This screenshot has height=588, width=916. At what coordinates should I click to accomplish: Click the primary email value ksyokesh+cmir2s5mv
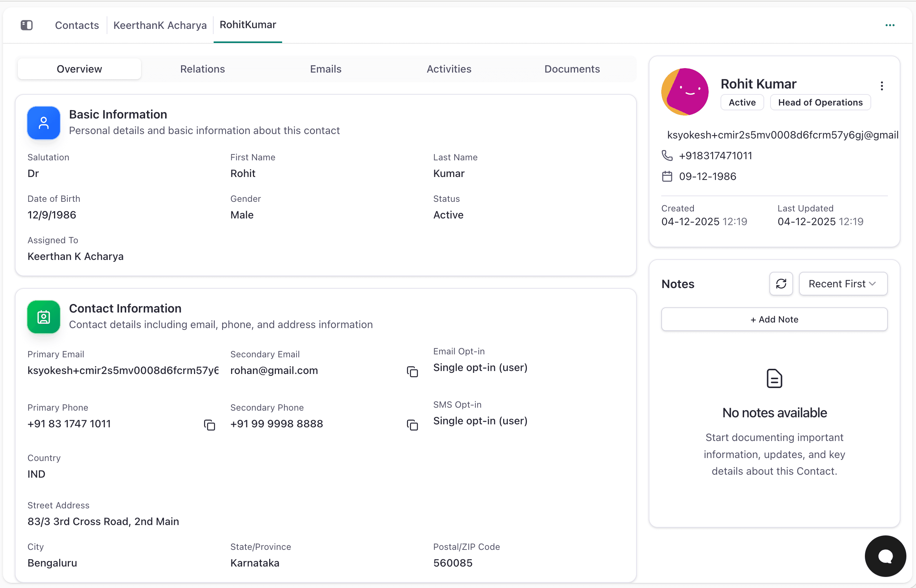(123, 370)
